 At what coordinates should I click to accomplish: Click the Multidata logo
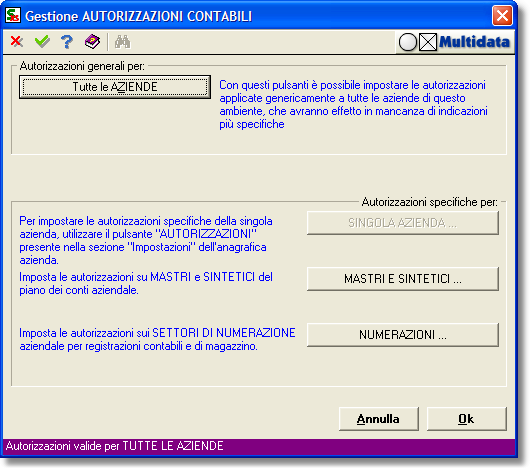point(474,42)
